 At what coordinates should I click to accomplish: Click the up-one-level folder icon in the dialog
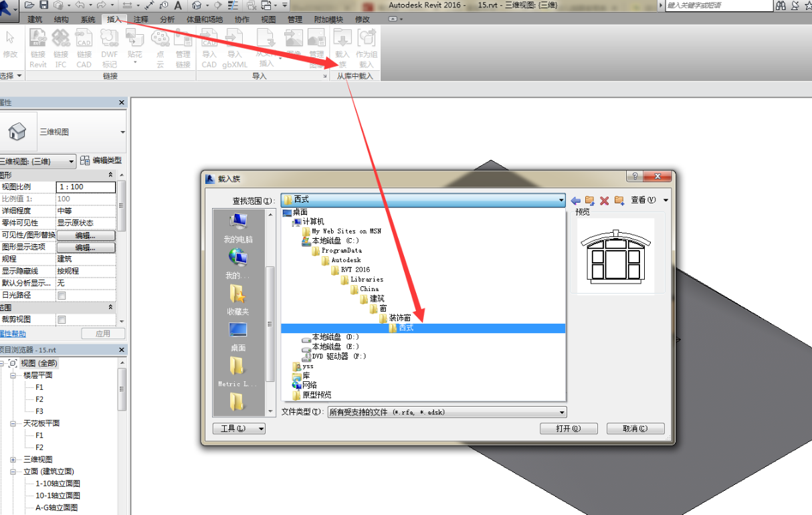point(590,201)
